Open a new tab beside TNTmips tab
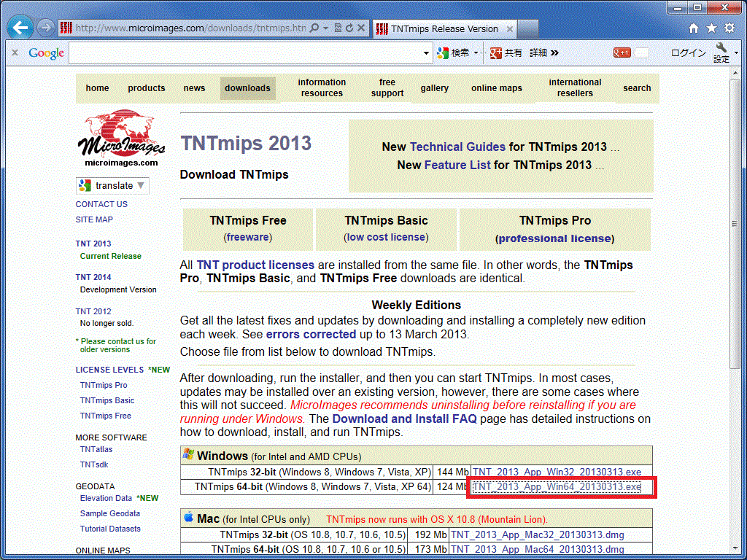 pos(527,28)
